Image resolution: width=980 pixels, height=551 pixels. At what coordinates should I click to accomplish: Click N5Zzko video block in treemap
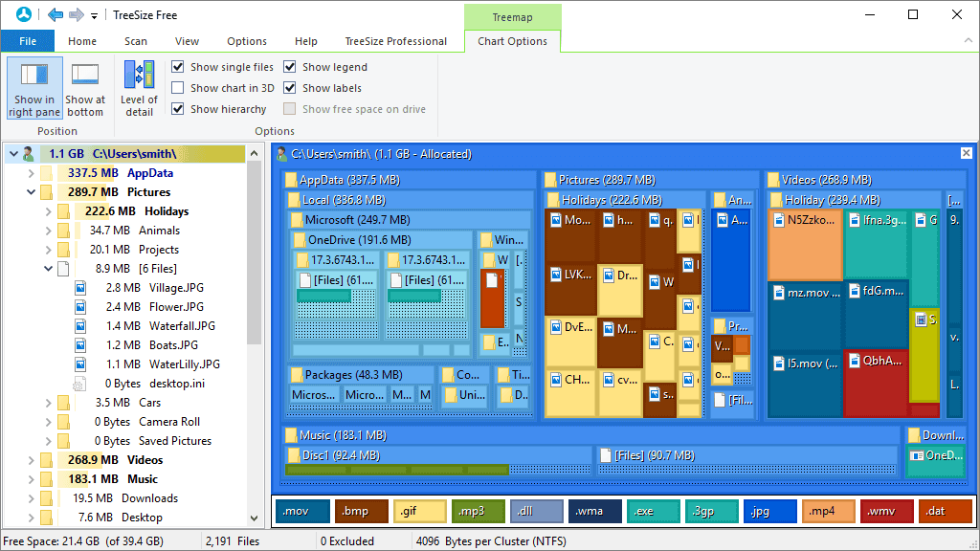[804, 245]
